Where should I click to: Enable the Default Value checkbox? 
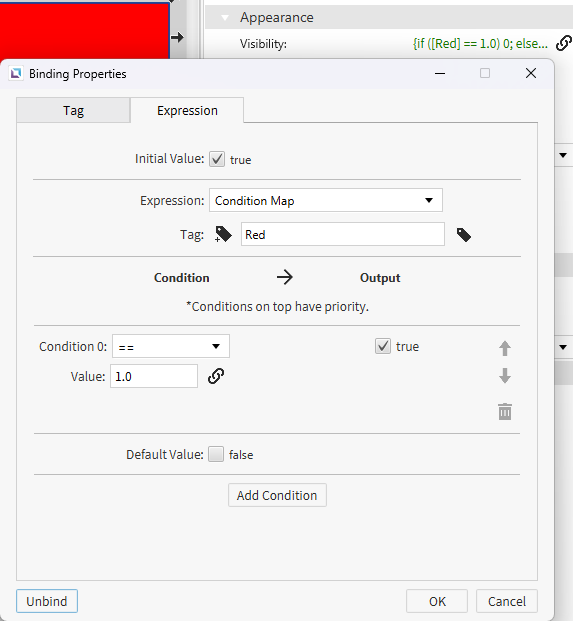pos(216,454)
